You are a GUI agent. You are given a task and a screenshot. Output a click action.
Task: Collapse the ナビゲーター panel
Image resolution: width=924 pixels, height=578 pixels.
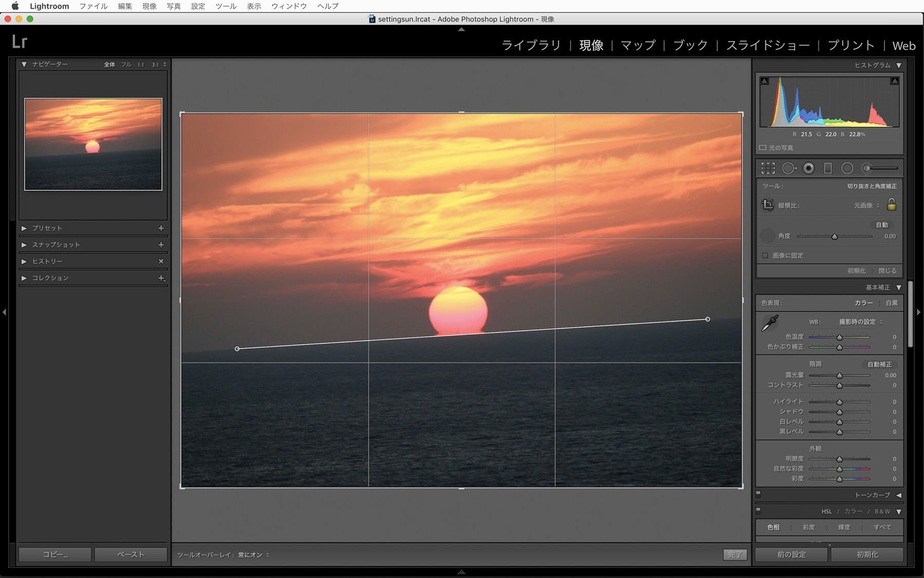coord(24,64)
